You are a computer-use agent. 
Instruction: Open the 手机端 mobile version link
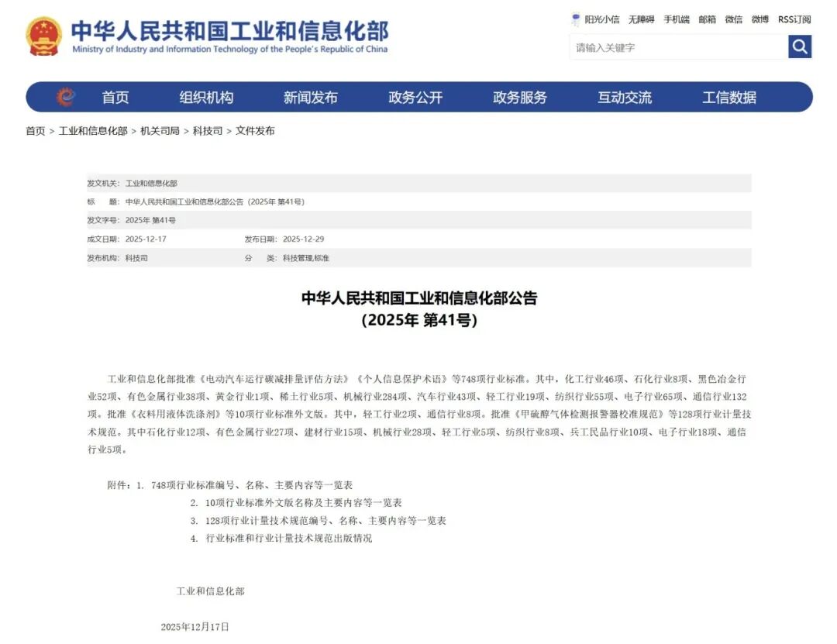676,19
